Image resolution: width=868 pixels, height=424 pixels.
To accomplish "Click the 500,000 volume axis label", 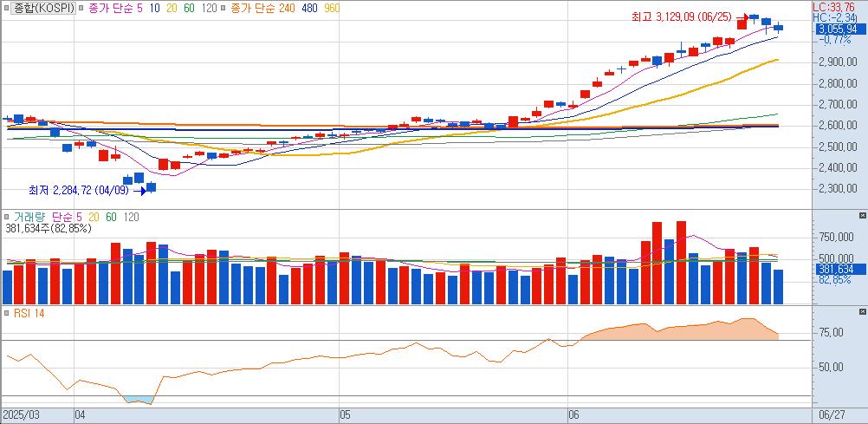I will 838,259.
